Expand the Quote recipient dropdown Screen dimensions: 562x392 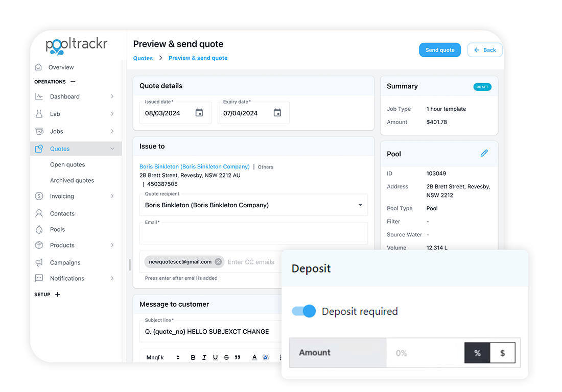click(361, 205)
